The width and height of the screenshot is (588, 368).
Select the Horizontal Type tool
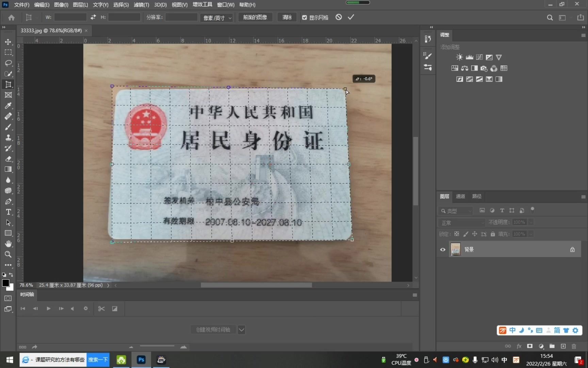coord(8,212)
